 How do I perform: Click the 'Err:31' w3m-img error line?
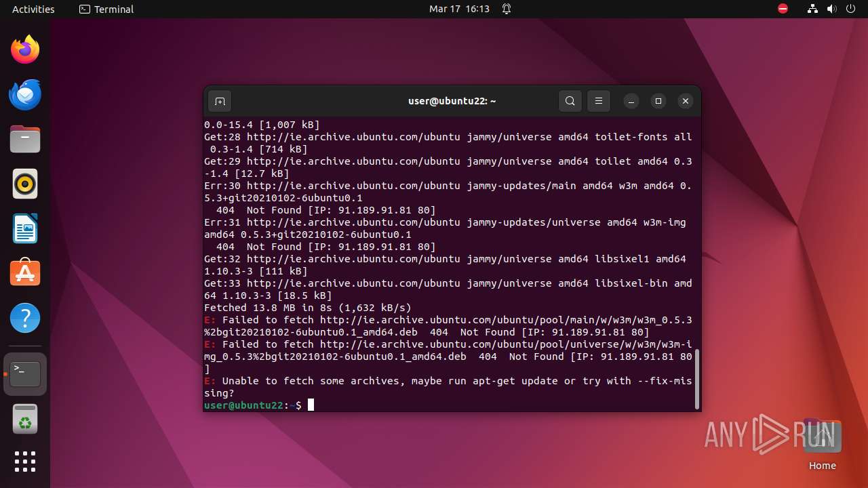(446, 228)
